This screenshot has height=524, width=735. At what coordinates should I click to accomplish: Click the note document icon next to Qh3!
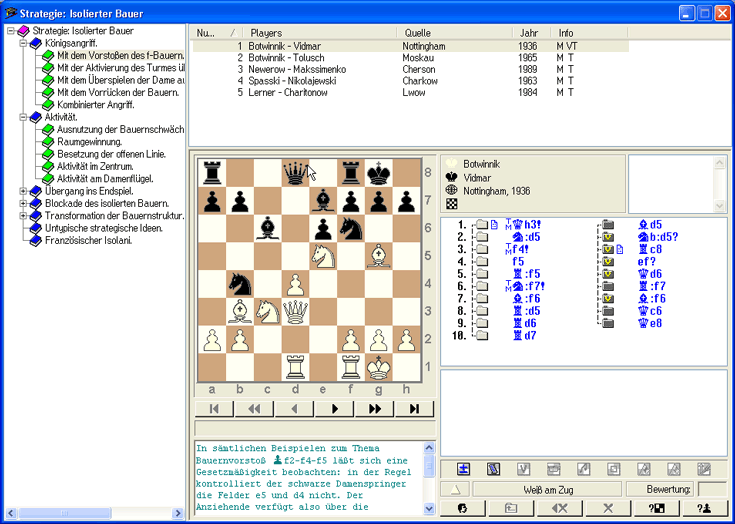coord(494,225)
